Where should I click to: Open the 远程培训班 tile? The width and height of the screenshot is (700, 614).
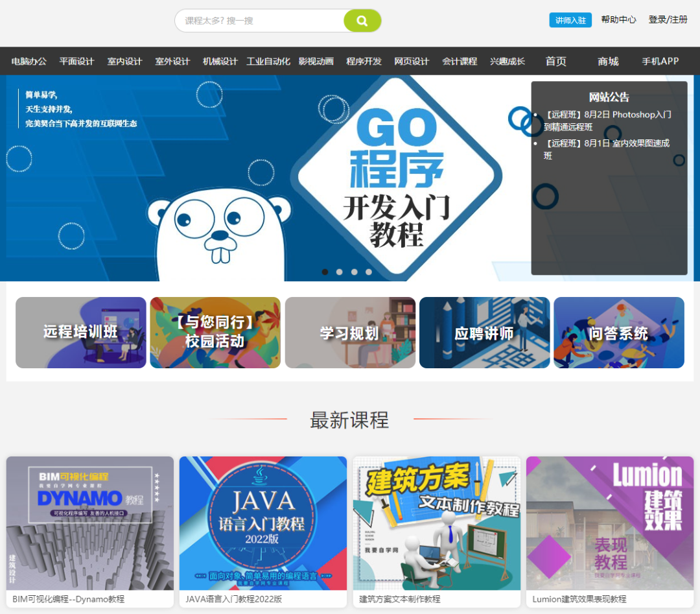tap(81, 333)
